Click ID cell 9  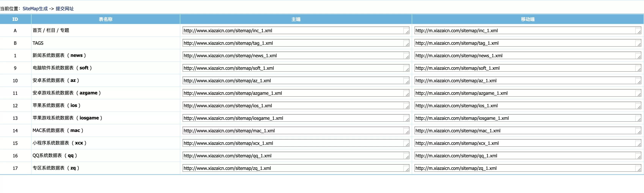(15, 68)
